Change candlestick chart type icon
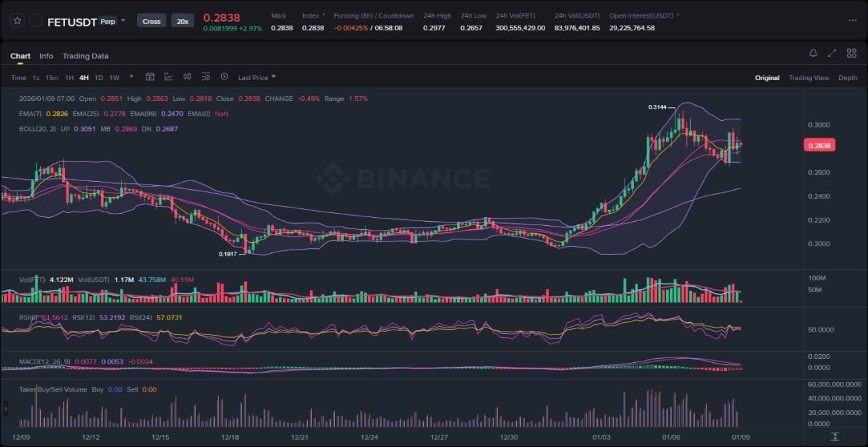 [187, 77]
